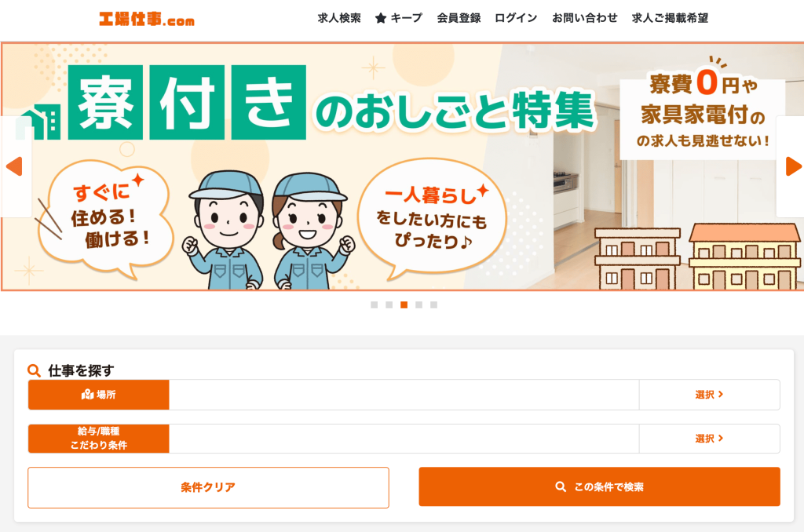Image resolution: width=804 pixels, height=532 pixels.
Task: Click the 給与/職種 こだわり条件 orange label
Action: 98,439
